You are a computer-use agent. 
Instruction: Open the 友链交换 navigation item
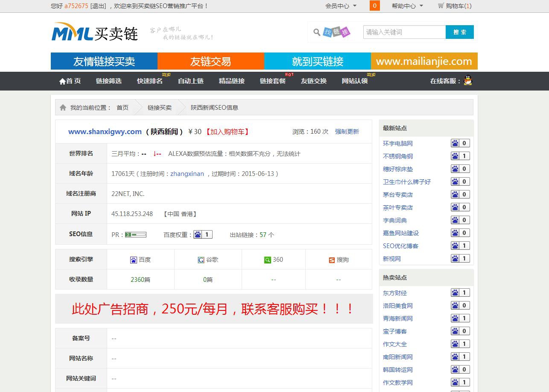(314, 81)
